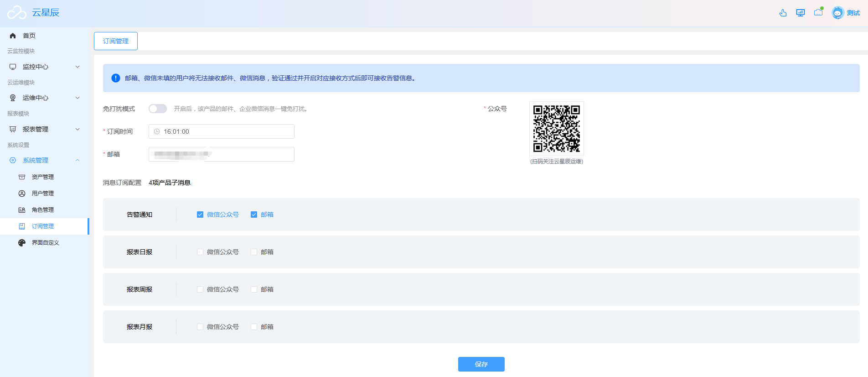This screenshot has width=868, height=377.
Task: Click the (扫码关注云星辰运维) caption
Action: point(557,162)
